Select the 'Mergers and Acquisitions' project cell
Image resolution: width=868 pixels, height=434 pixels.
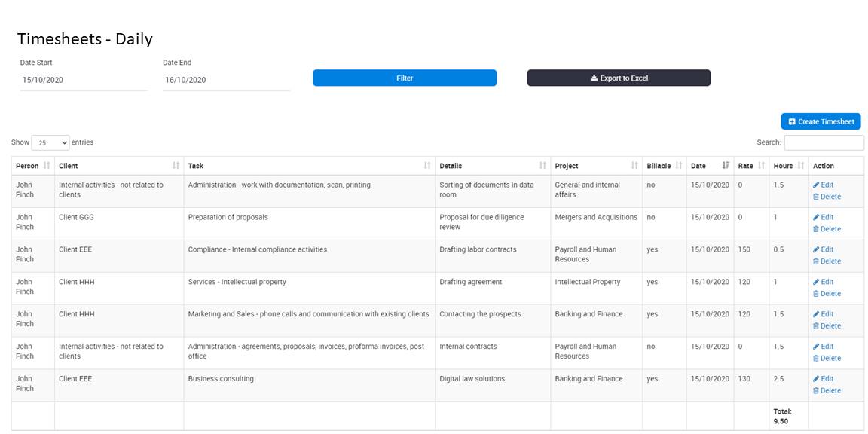pos(596,224)
